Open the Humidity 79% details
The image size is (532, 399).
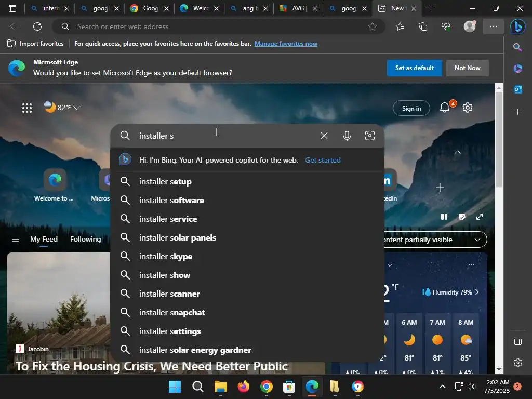tap(450, 292)
